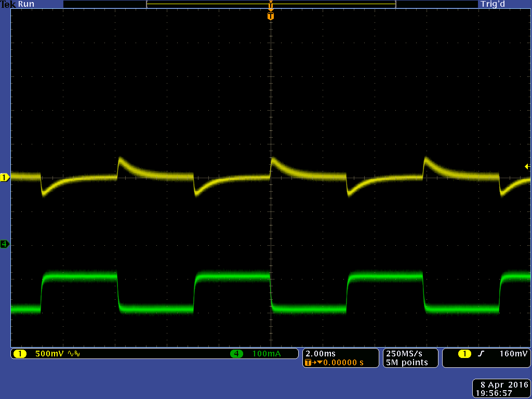The height and width of the screenshot is (399, 532).
Task: Click the channel 4 badge in the readout bar
Action: (x=236, y=354)
